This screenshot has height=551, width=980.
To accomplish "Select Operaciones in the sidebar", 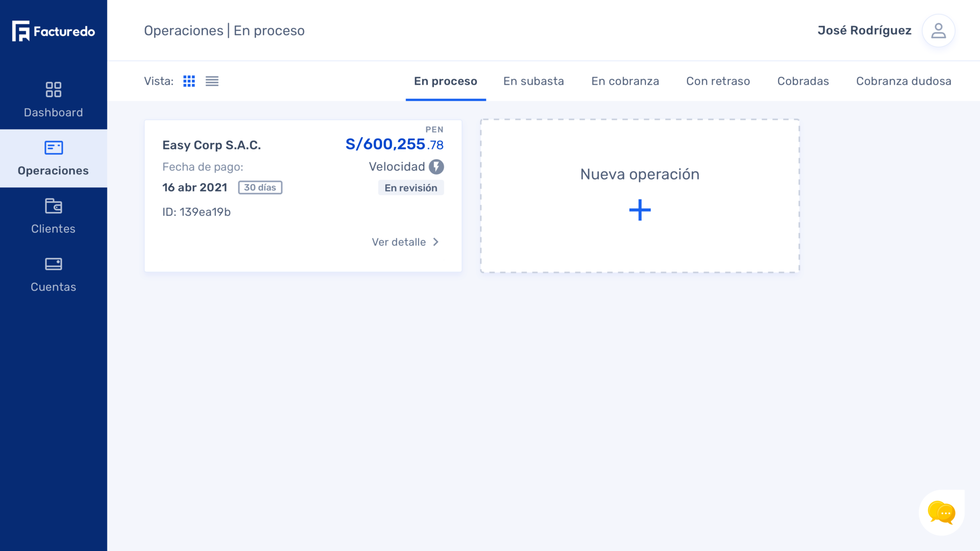I will [x=54, y=158].
